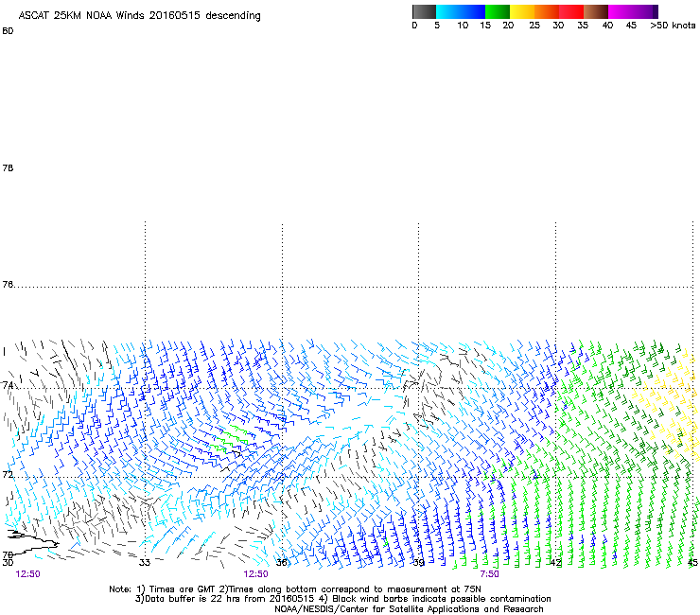Click the 42 longitude axis label
The height and width of the screenshot is (615, 700).
[x=555, y=563]
